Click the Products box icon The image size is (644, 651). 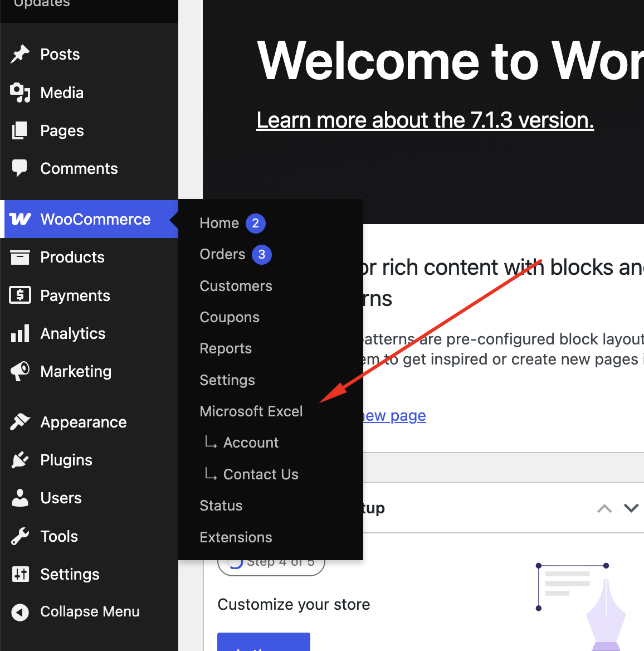(x=20, y=258)
